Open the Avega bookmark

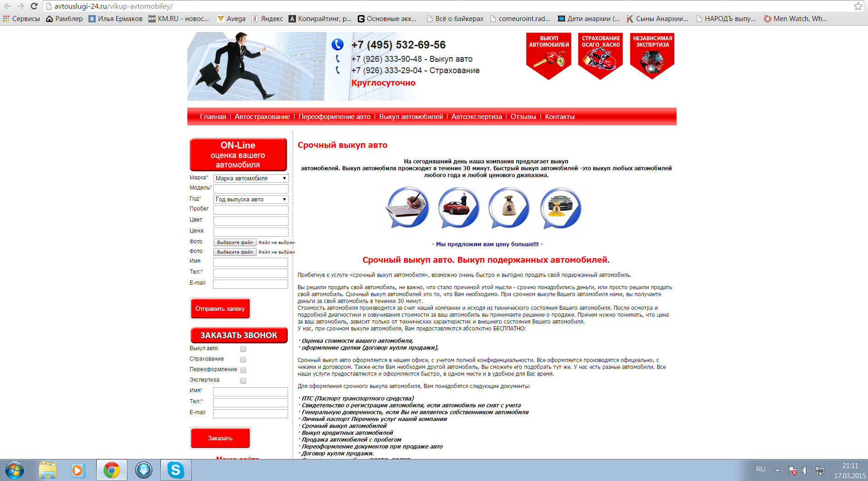coord(231,19)
